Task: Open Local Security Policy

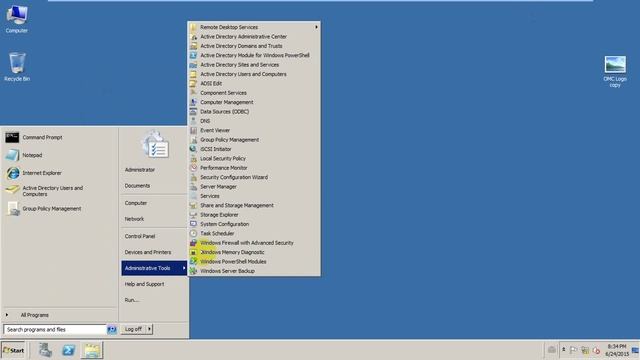Action: pyautogui.click(x=254, y=158)
